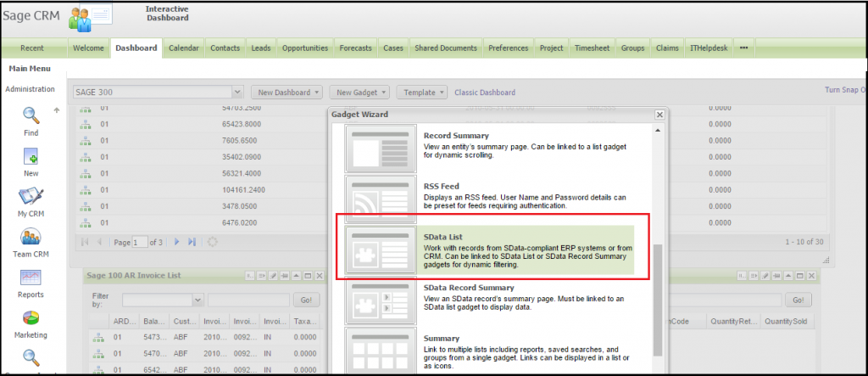The height and width of the screenshot is (376, 868).
Task: Click hierarchy icon on row 7605.6500
Action: pyautogui.click(x=86, y=140)
